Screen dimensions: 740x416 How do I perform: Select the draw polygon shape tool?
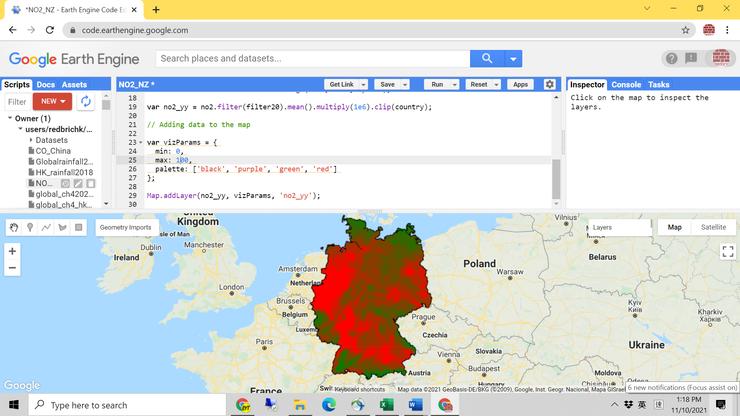tap(62, 228)
